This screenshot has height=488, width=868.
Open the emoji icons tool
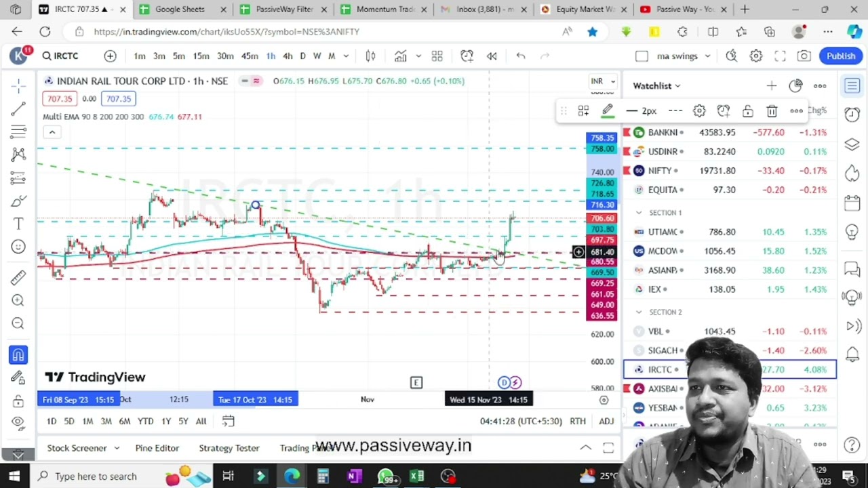[18, 247]
